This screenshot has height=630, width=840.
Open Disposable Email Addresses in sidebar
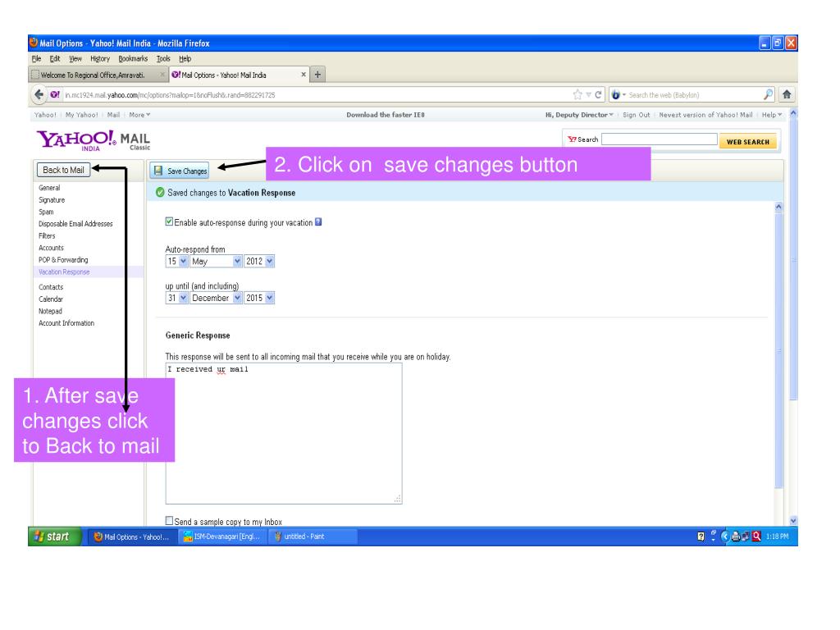[75, 223]
